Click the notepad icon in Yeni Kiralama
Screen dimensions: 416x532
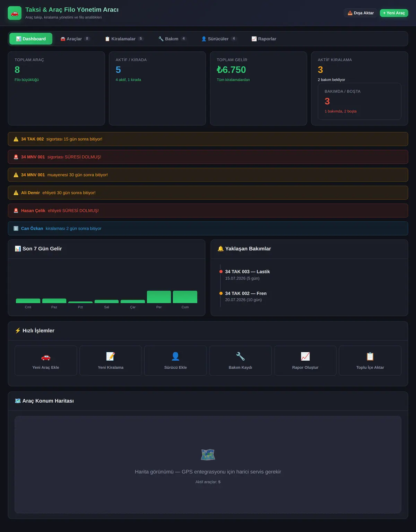pyautogui.click(x=111, y=357)
